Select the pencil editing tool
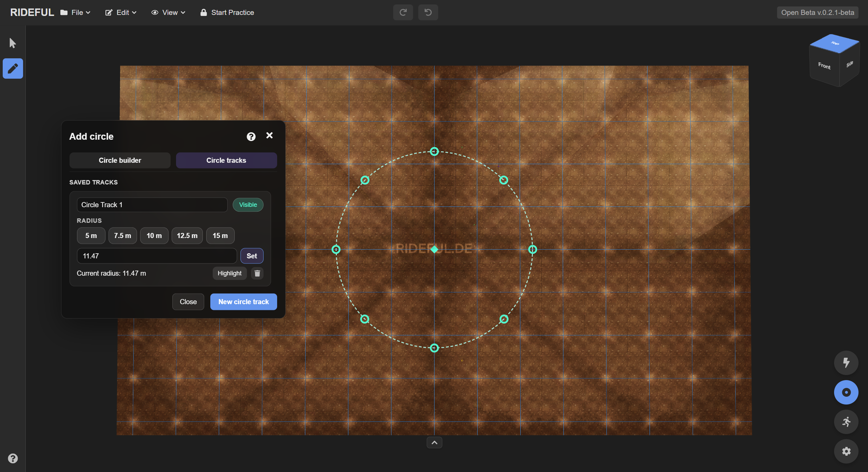Image resolution: width=868 pixels, height=472 pixels. tap(13, 68)
